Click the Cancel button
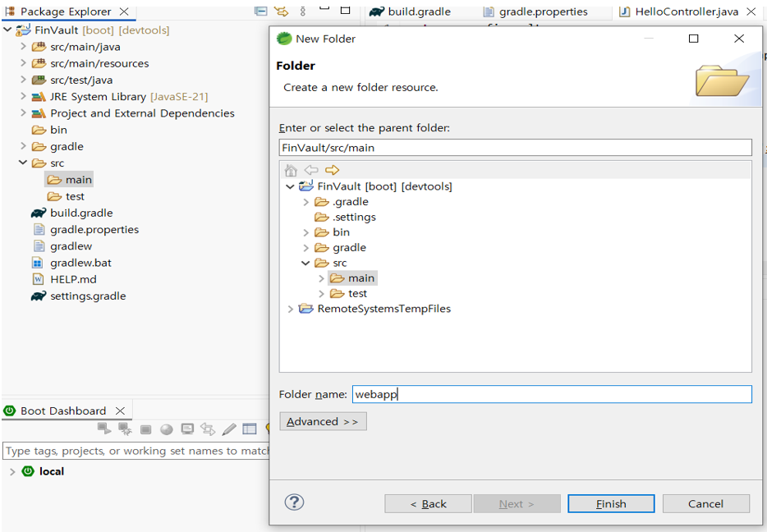Image resolution: width=767 pixels, height=532 pixels. tap(706, 503)
